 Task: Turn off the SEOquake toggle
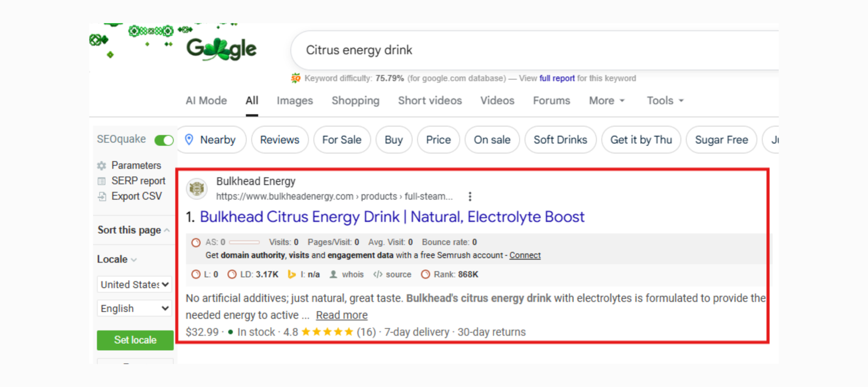tap(164, 140)
